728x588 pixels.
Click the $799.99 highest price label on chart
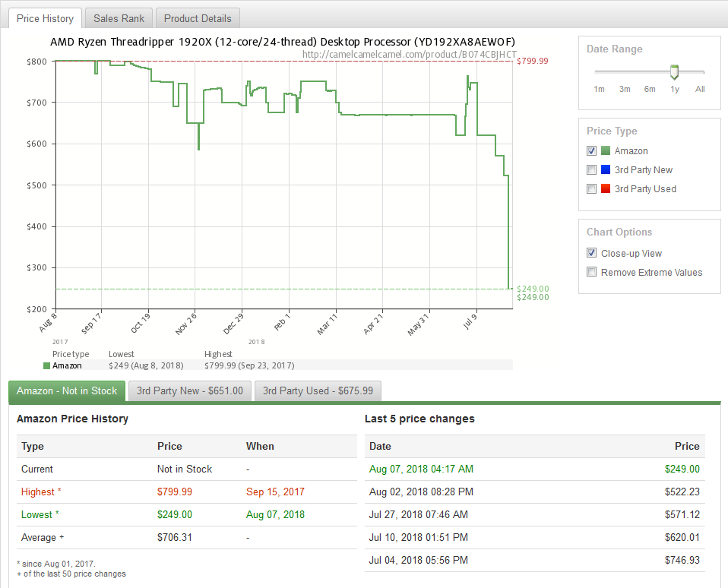tap(533, 61)
